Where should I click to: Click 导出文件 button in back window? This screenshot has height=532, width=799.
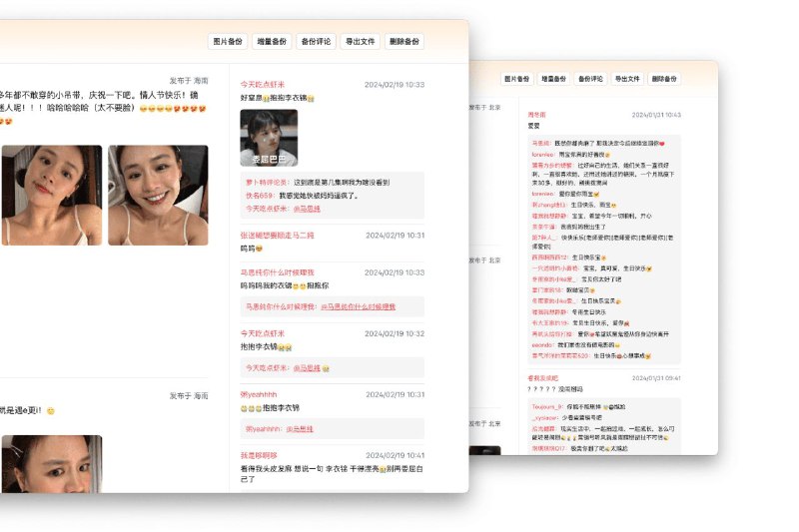point(627,79)
